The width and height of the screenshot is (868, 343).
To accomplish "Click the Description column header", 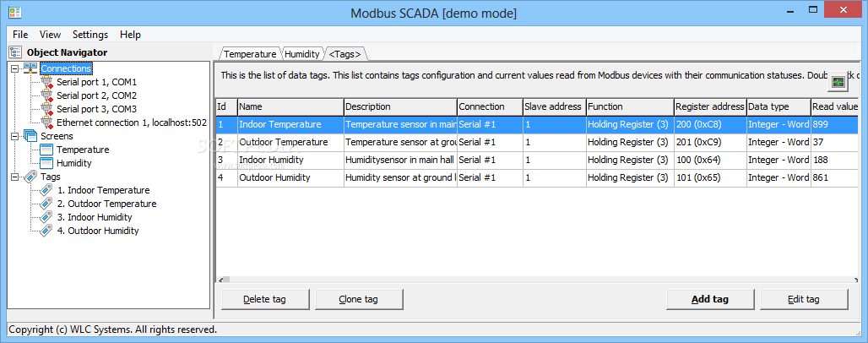I will 400,106.
